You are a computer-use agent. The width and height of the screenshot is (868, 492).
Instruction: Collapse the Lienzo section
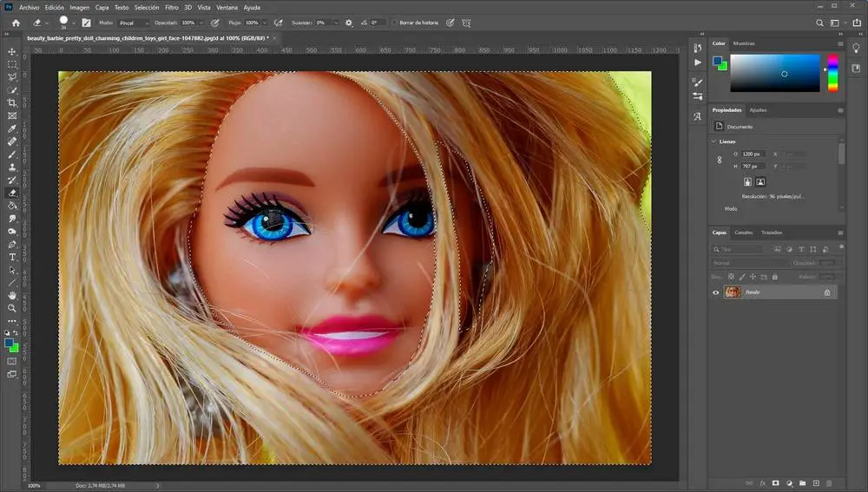714,141
